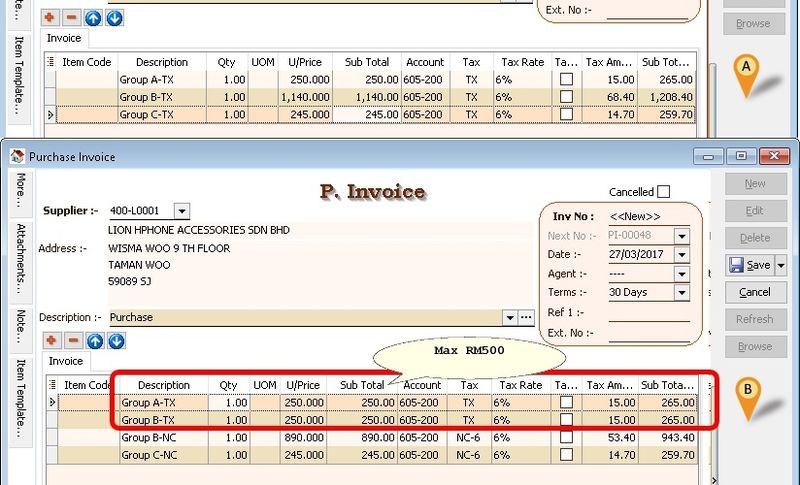
Task: Expand the Save button dropdown arrow
Action: coord(781,265)
